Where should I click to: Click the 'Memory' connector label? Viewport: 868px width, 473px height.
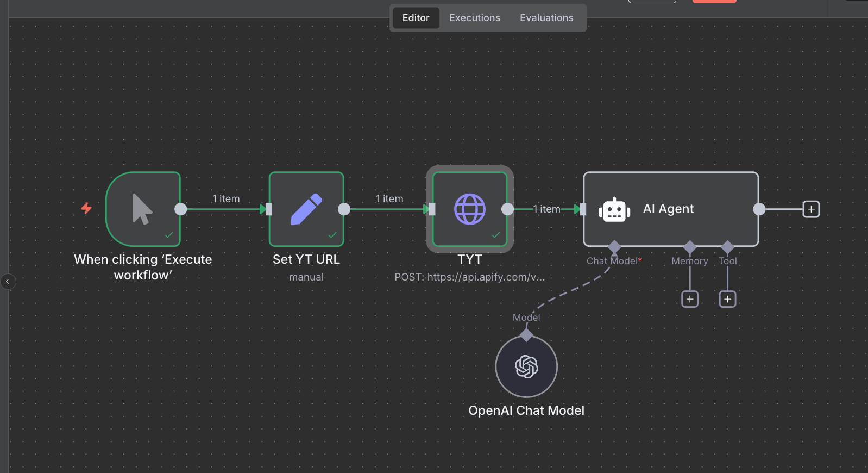tap(690, 261)
